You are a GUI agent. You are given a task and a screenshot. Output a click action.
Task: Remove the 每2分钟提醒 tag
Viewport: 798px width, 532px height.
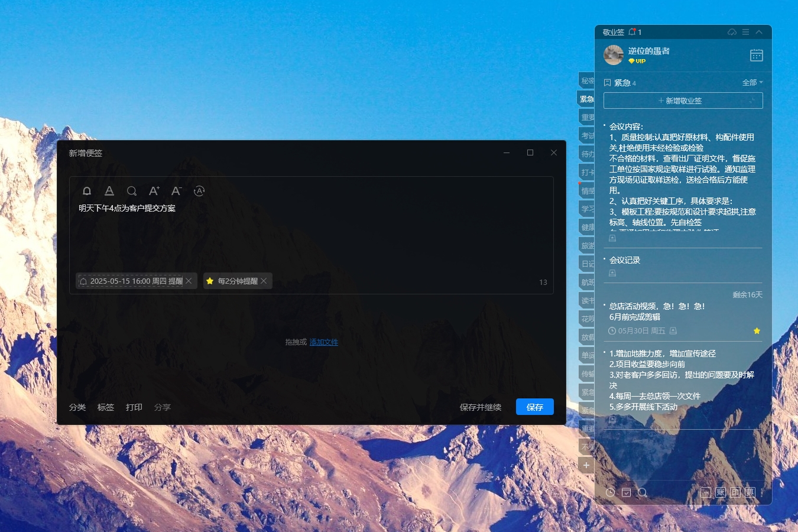point(264,281)
